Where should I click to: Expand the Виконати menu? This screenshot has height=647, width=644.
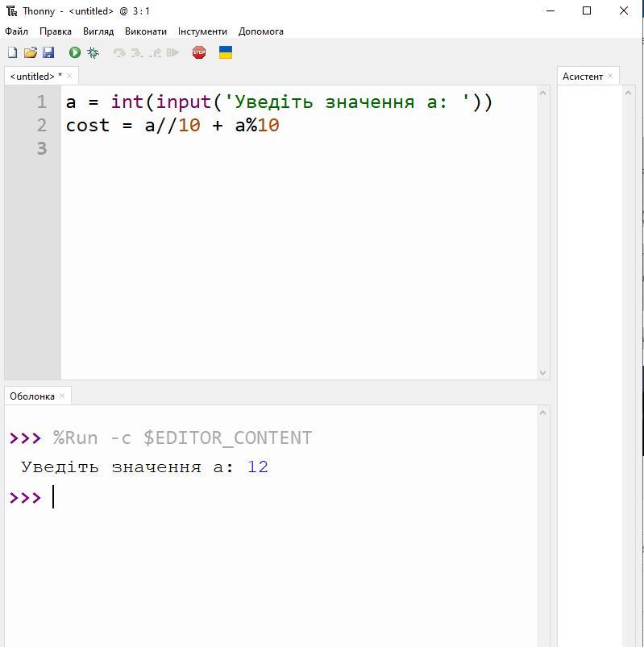pos(146,31)
